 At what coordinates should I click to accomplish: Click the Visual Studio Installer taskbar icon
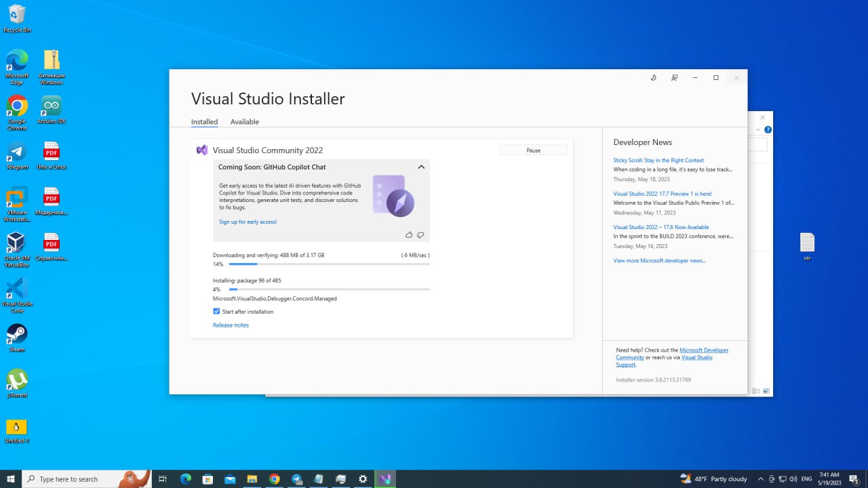385,479
